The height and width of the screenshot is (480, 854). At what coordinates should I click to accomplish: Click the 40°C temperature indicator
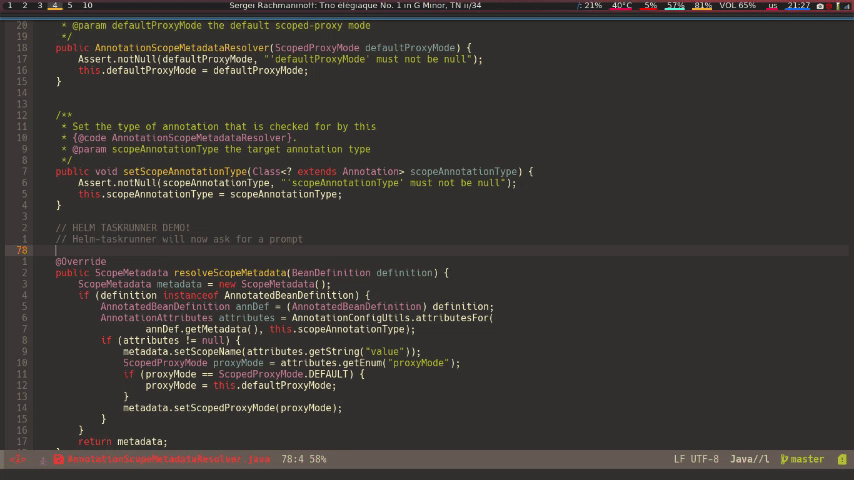pos(621,5)
